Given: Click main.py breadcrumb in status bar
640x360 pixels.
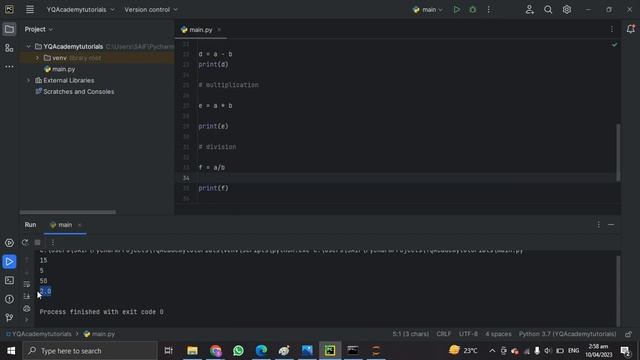Looking at the screenshot, I should tap(99, 334).
